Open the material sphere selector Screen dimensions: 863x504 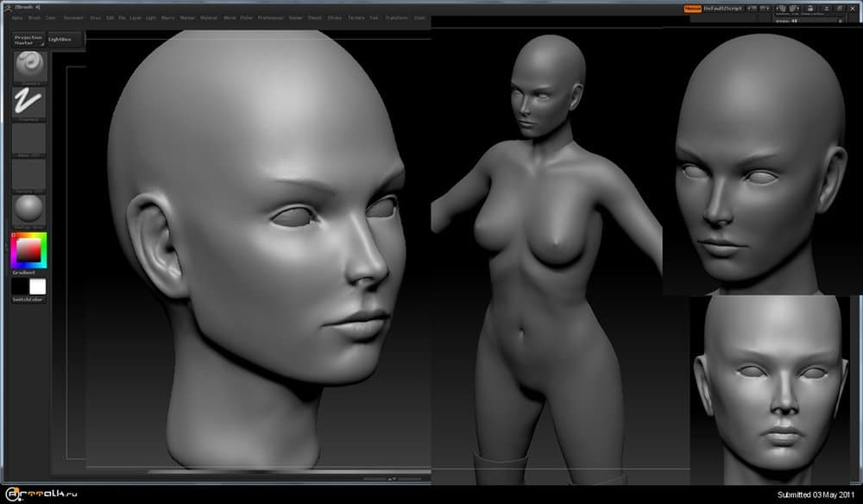[x=29, y=211]
